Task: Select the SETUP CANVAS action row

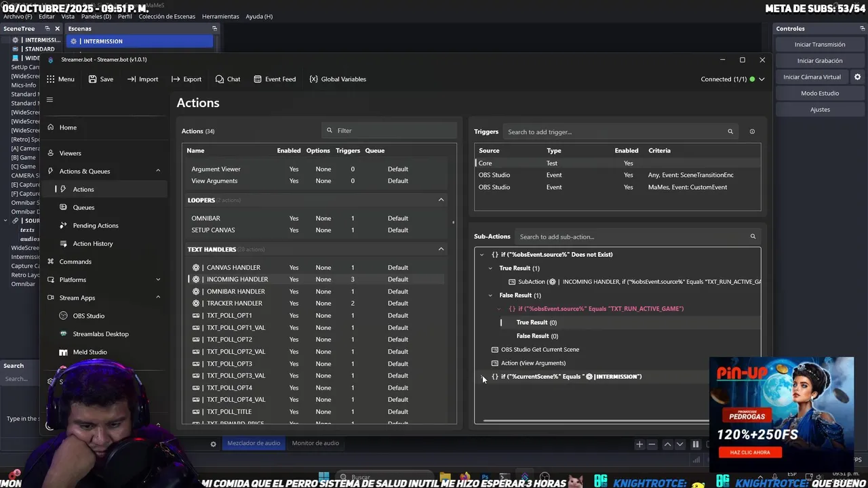Action: pyautogui.click(x=315, y=230)
